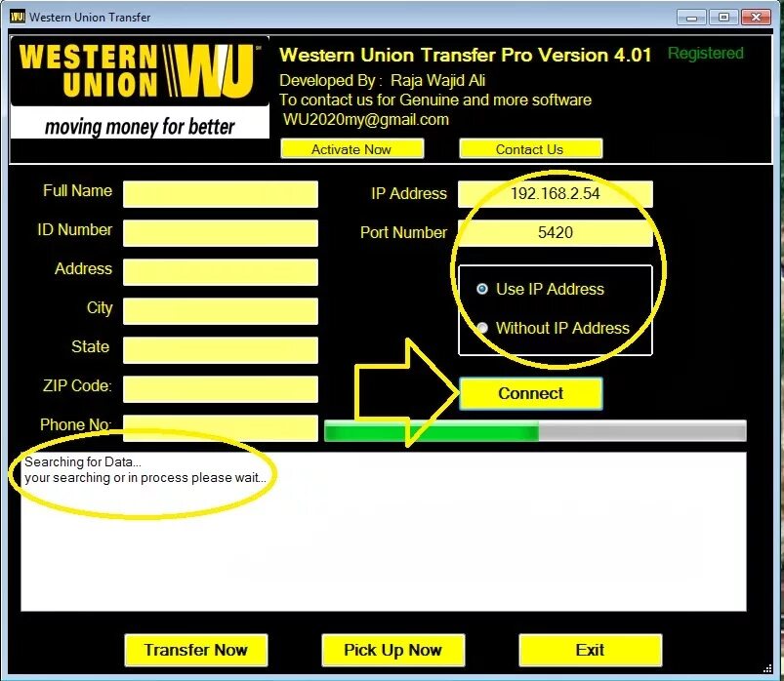Focus the Phone No input field

(221, 428)
